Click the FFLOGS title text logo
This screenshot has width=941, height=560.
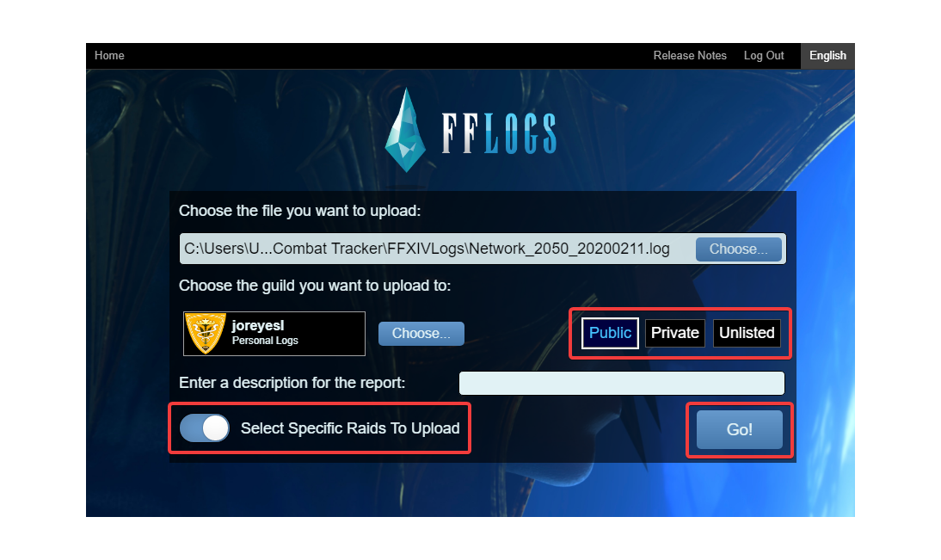[x=499, y=132]
